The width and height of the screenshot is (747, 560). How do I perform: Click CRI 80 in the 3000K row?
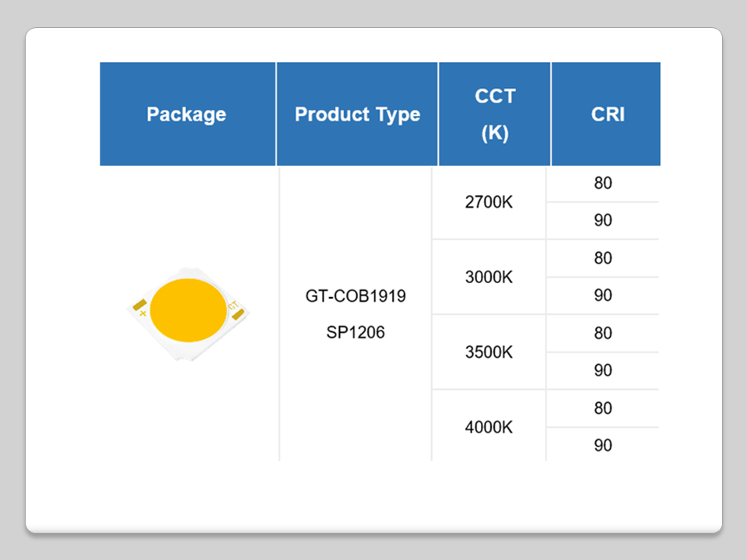(x=603, y=258)
